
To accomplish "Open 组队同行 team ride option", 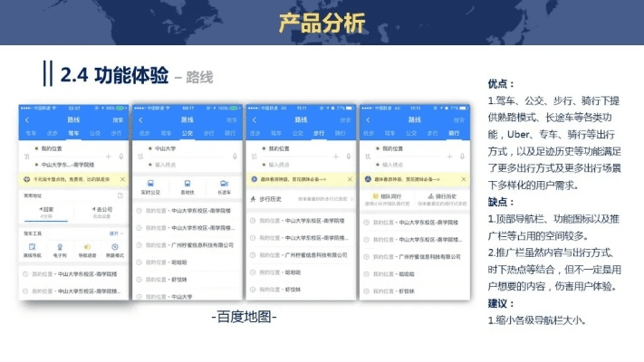I will [x=387, y=199].
